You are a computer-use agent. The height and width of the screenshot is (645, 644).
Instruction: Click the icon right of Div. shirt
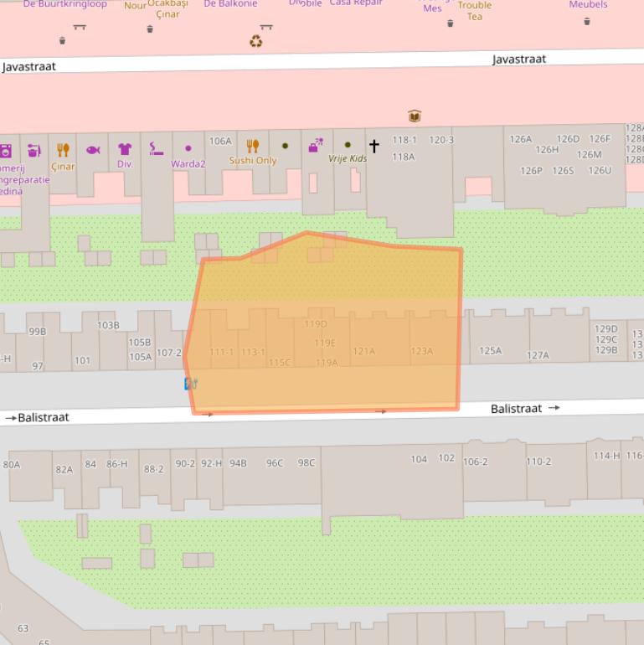pyautogui.click(x=157, y=149)
